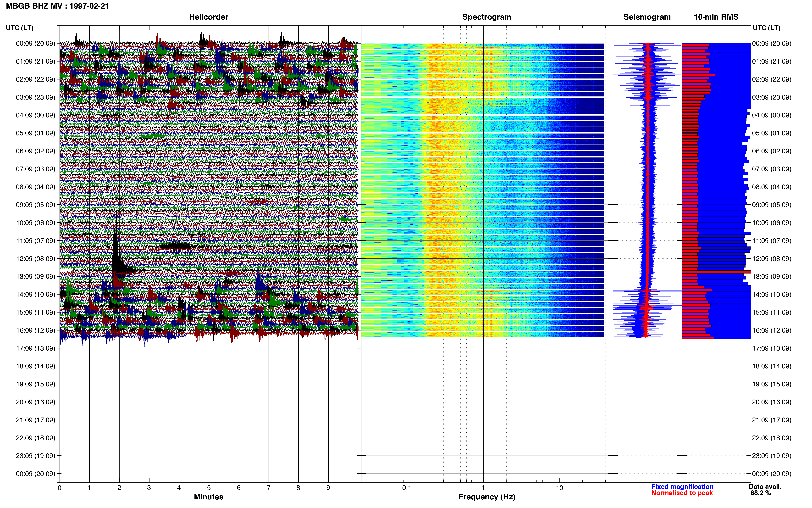The height and width of the screenshot is (508, 812).
Task: Click Helicorder time label '18:09 (14:09)'
Action: [36, 366]
